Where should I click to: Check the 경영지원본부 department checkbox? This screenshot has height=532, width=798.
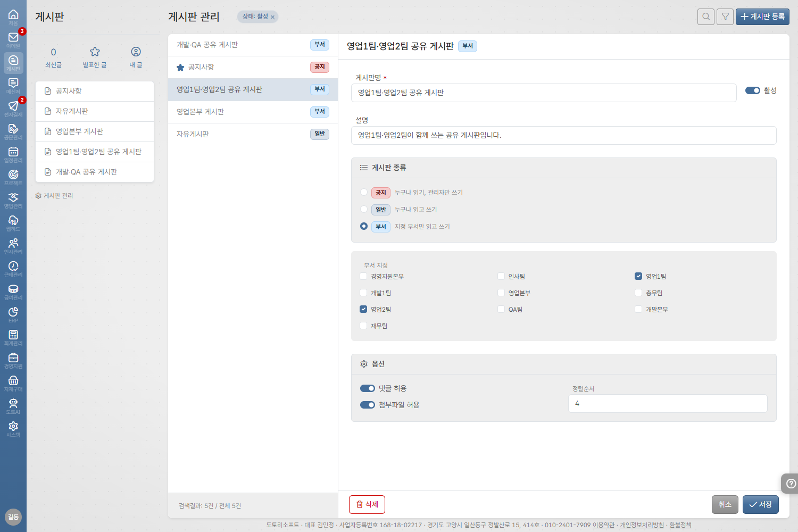[363, 276]
